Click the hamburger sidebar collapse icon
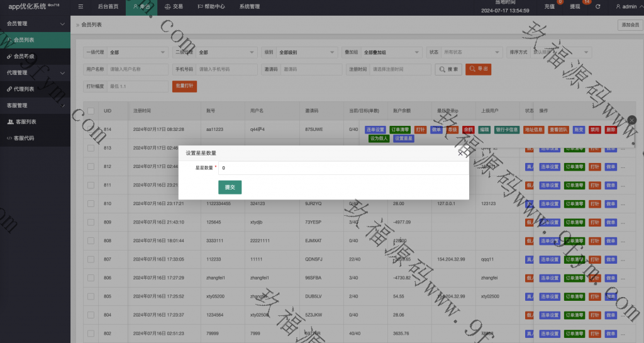Viewport: 644px width, 343px height. coord(80,6)
